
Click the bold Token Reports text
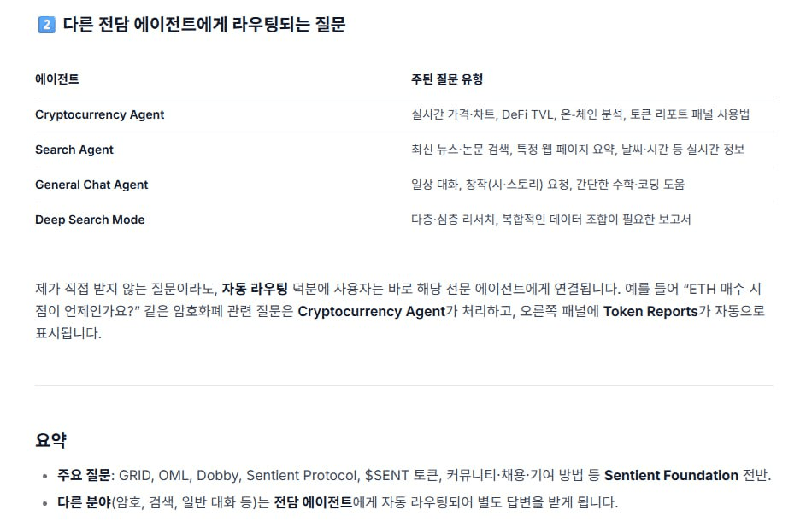pyautogui.click(x=650, y=311)
